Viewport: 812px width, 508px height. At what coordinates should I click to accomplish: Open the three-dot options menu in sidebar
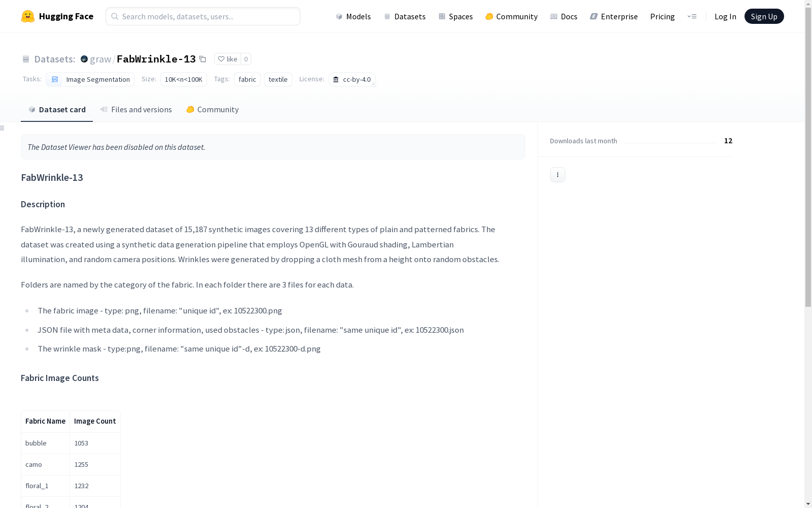(558, 175)
